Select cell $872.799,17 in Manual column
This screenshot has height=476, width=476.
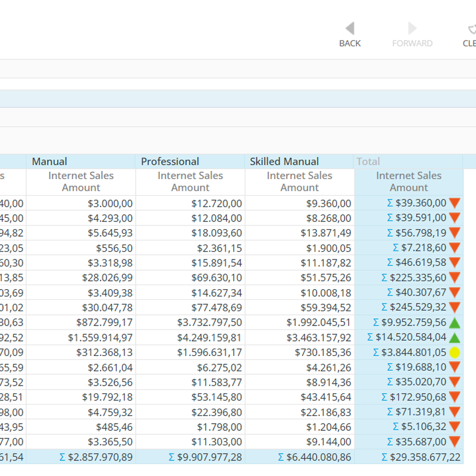(x=81, y=322)
